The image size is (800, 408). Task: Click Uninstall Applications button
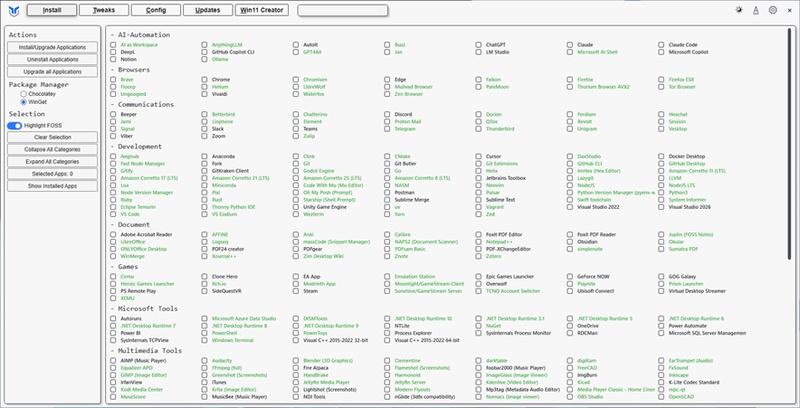tap(53, 60)
